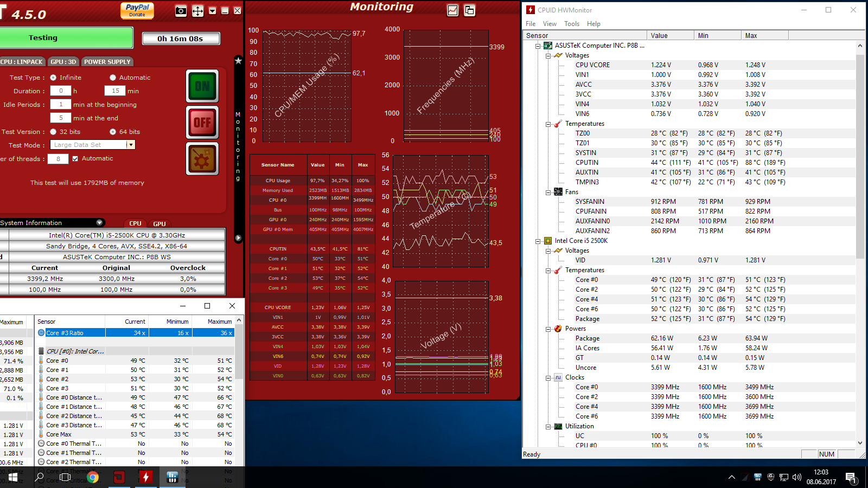Click the round arrow on Monitoring sidebar
Image resolution: width=868 pixels, height=488 pixels.
pyautogui.click(x=238, y=238)
